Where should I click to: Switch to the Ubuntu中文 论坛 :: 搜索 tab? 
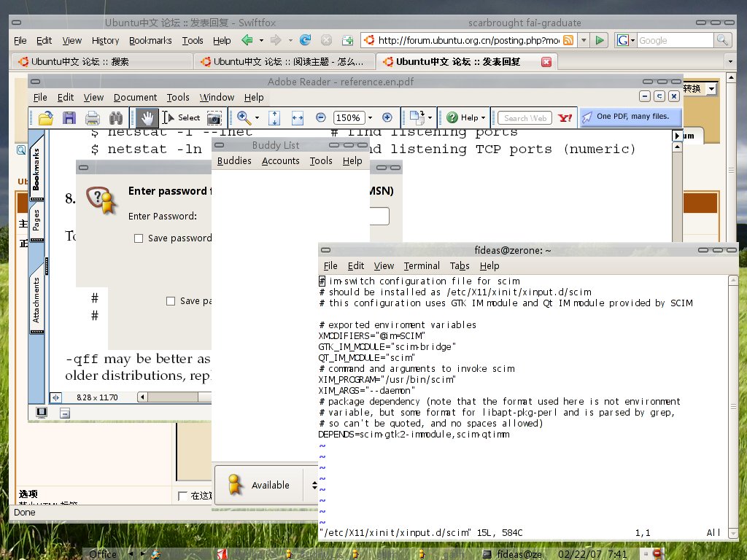tap(102, 62)
